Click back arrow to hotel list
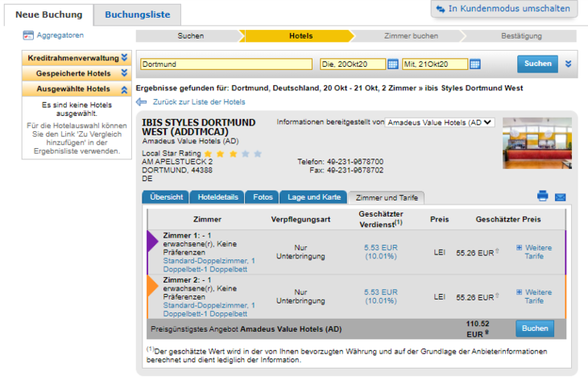The image size is (588, 380). pyautogui.click(x=142, y=102)
